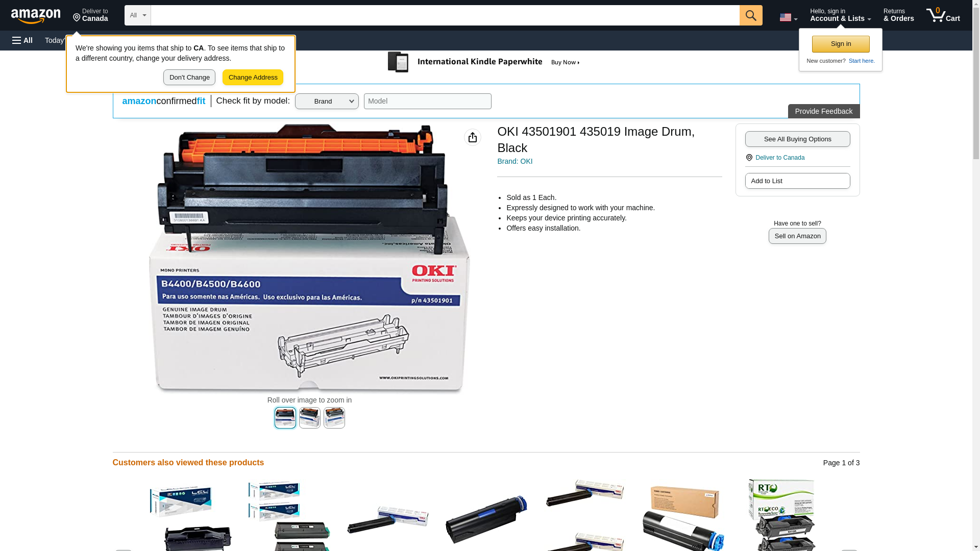This screenshot has width=980, height=551.
Task: Click the share icon on product image
Action: pos(473,137)
